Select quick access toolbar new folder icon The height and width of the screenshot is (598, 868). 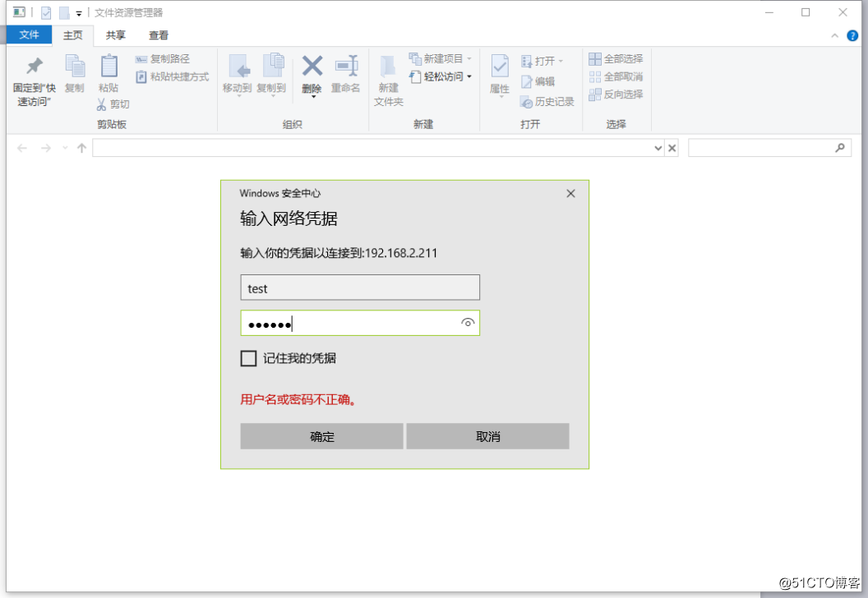coord(64,12)
